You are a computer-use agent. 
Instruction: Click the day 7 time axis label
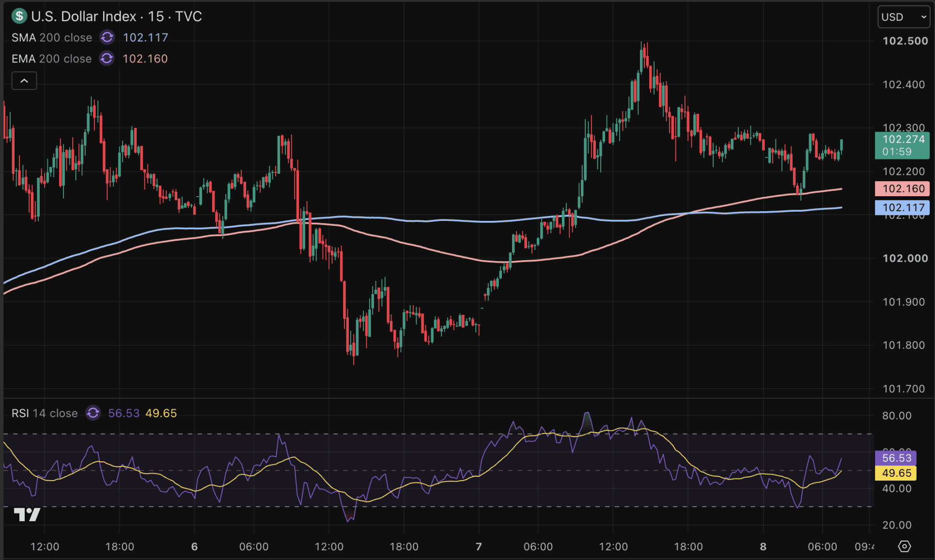tap(479, 546)
